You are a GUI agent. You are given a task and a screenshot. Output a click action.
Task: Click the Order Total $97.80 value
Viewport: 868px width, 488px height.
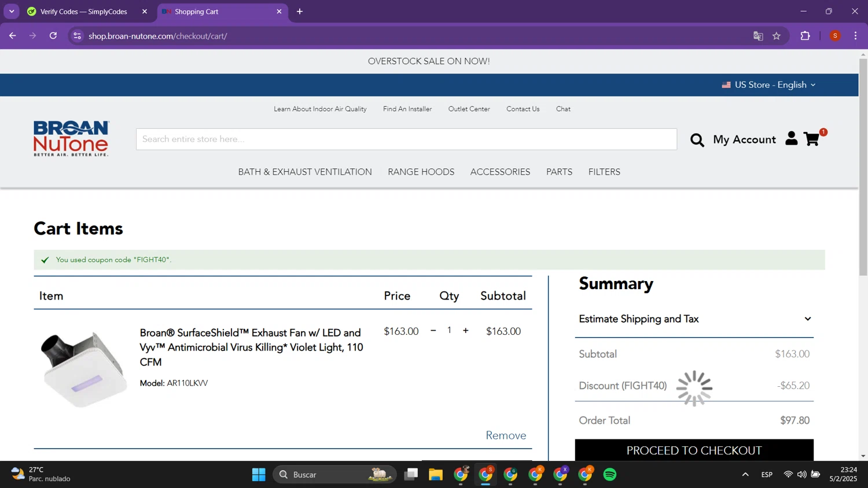pyautogui.click(x=795, y=420)
